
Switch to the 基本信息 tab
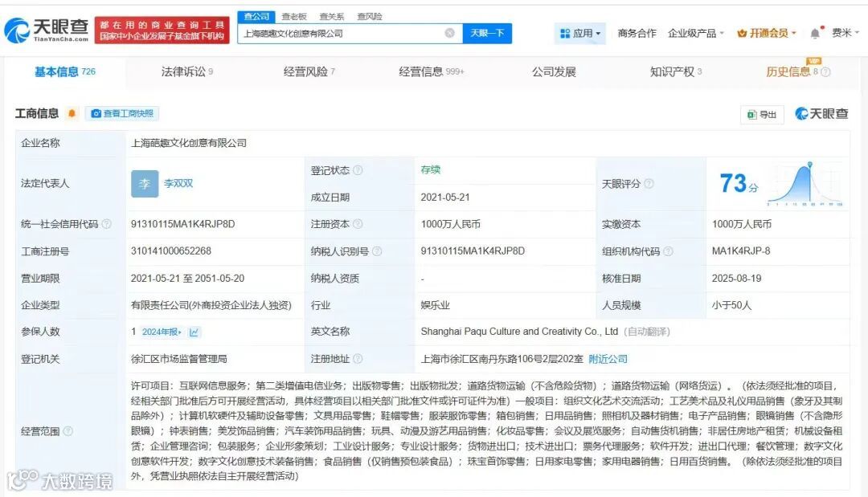tap(65, 72)
